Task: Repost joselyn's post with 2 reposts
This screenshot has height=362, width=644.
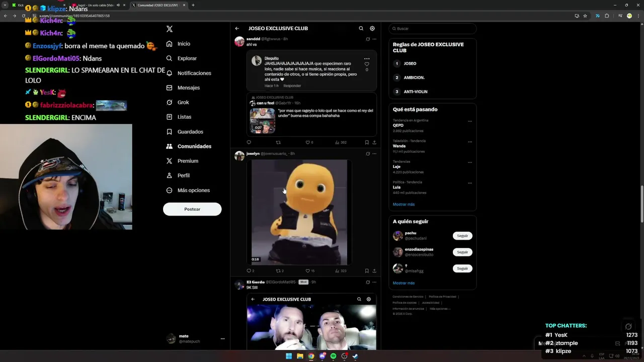Action: pos(280,271)
